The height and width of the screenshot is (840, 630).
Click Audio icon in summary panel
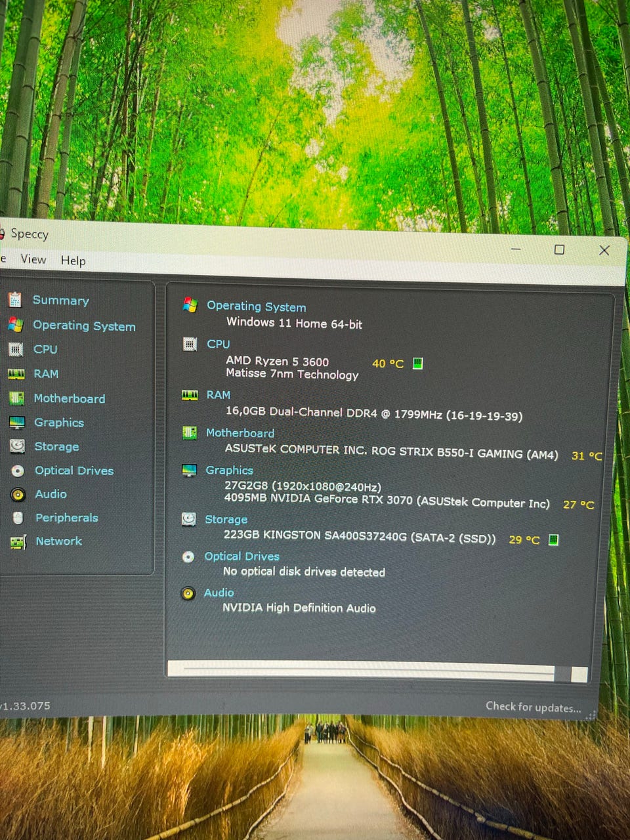(188, 593)
